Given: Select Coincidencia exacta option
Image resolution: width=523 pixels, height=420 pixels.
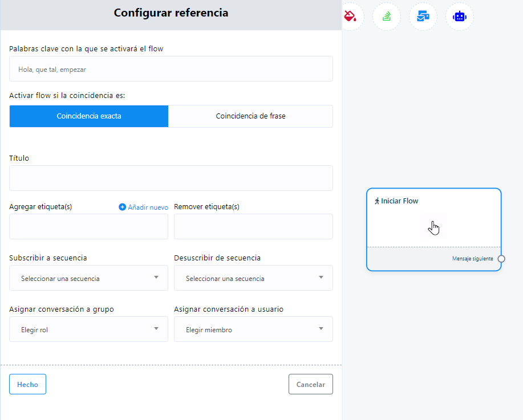Looking at the screenshot, I should (89, 116).
